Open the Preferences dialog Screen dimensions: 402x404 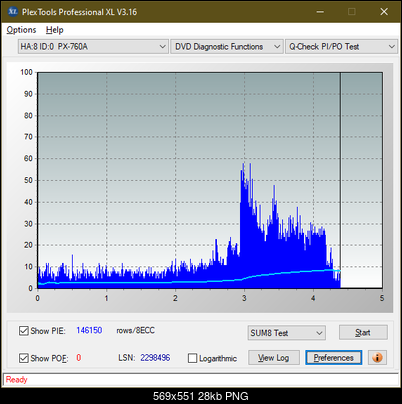click(x=334, y=358)
